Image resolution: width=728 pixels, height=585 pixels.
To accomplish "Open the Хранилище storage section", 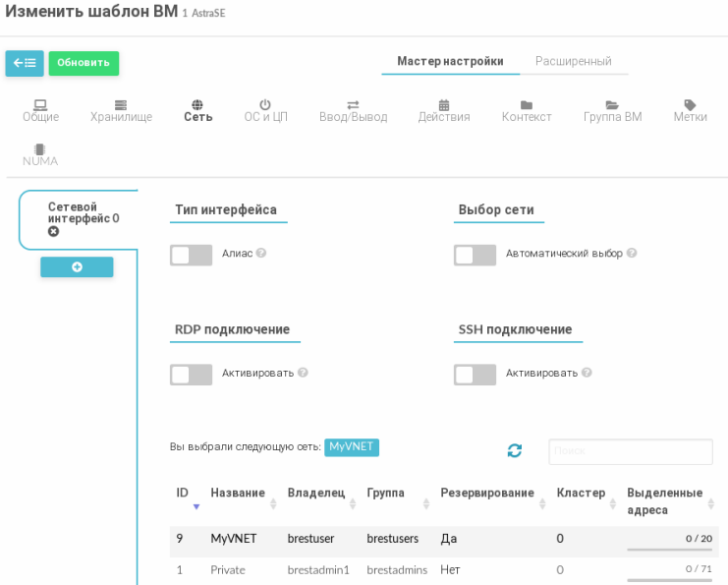I will tap(121, 110).
